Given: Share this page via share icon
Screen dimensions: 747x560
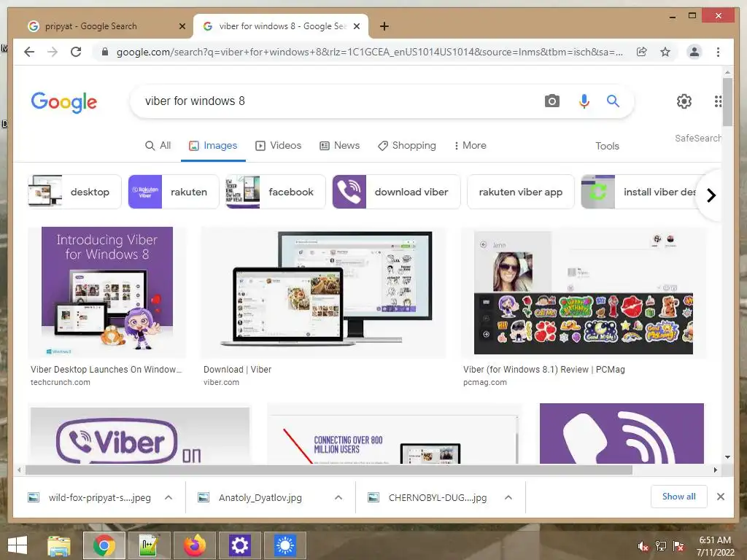Looking at the screenshot, I should [x=642, y=52].
